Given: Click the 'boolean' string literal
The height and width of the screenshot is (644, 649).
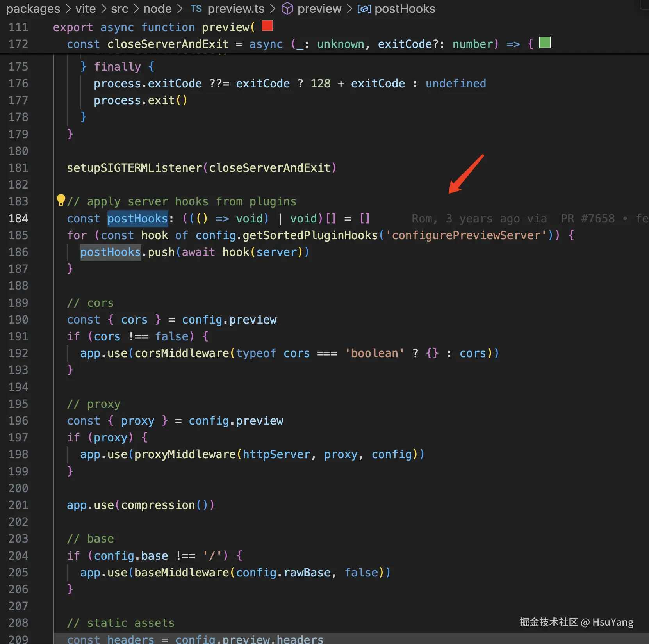Looking at the screenshot, I should click(x=374, y=353).
